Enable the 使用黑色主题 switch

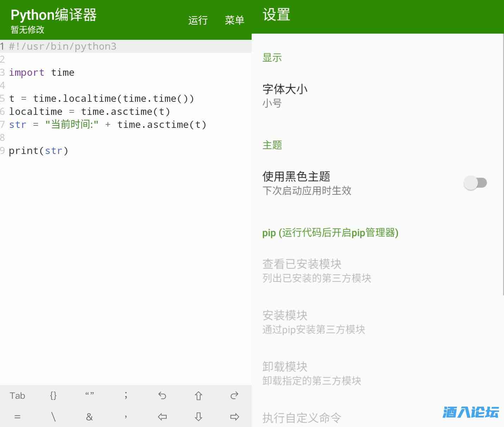pyautogui.click(x=475, y=183)
